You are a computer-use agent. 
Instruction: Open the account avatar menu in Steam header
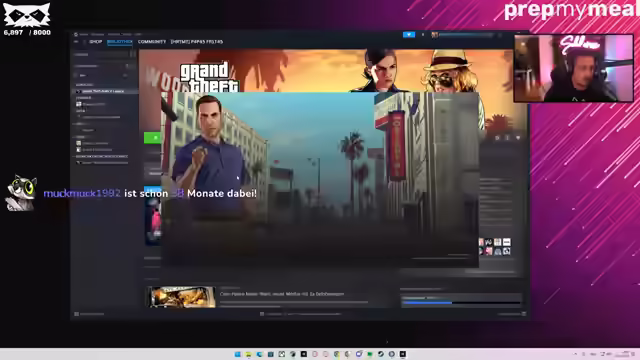coord(435,35)
